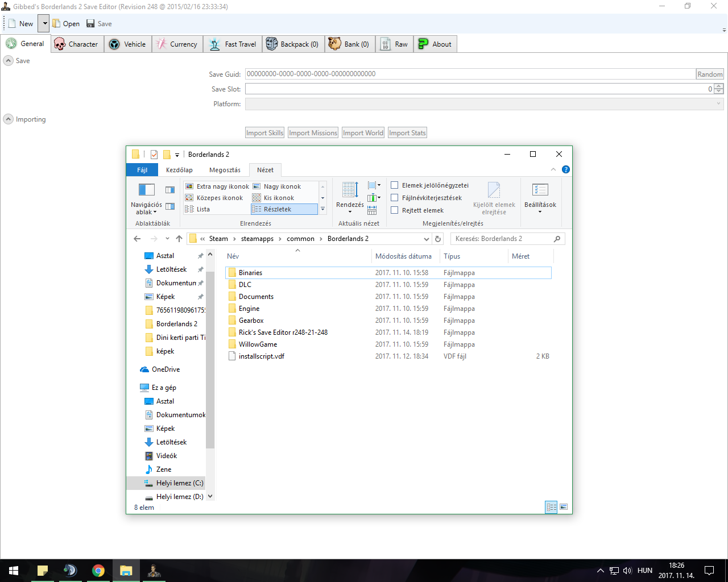The width and height of the screenshot is (728, 582).
Task: Open the Currency tab
Action: [x=177, y=44]
